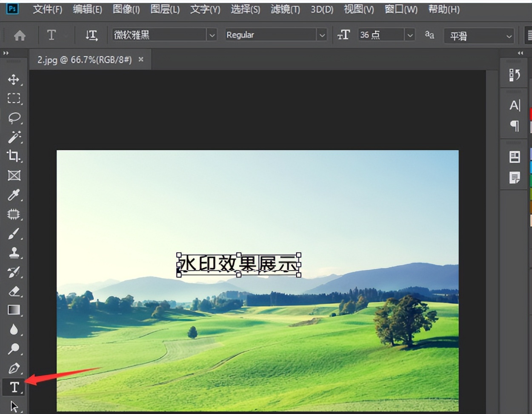
Task: Open the font size dropdown showing 36 点
Action: click(409, 35)
